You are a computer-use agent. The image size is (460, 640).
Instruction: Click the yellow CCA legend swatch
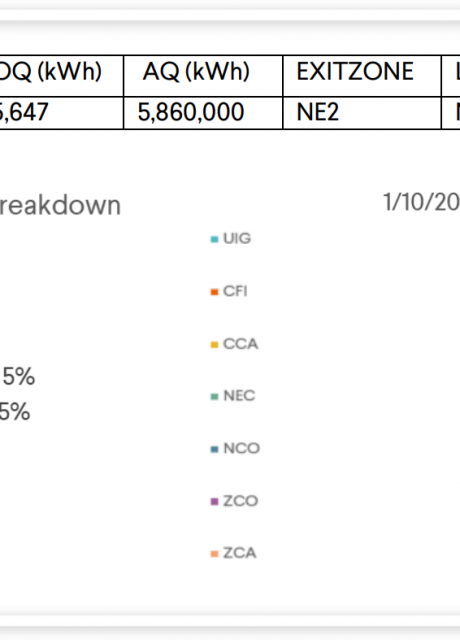(x=214, y=344)
